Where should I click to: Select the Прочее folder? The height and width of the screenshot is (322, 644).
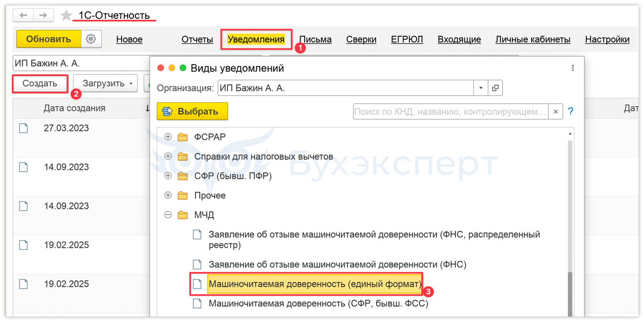tap(210, 195)
